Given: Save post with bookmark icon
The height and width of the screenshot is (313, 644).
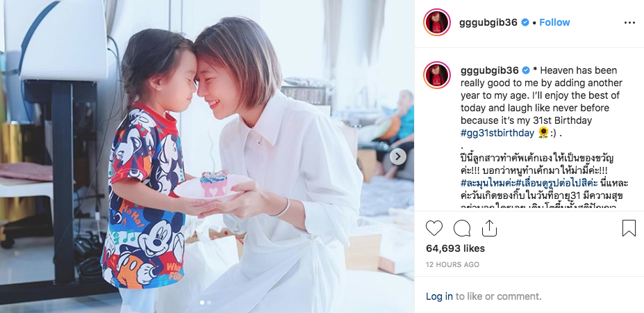Looking at the screenshot, I should 629,228.
